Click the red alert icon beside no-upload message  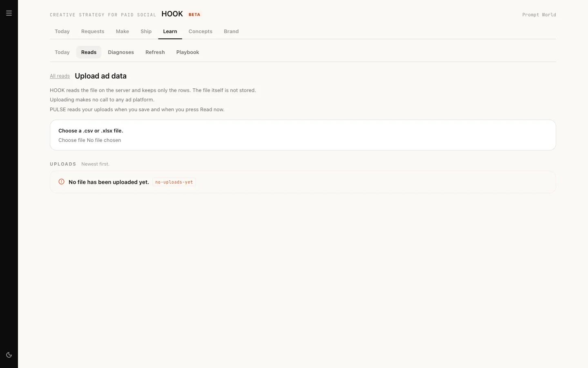[61, 182]
